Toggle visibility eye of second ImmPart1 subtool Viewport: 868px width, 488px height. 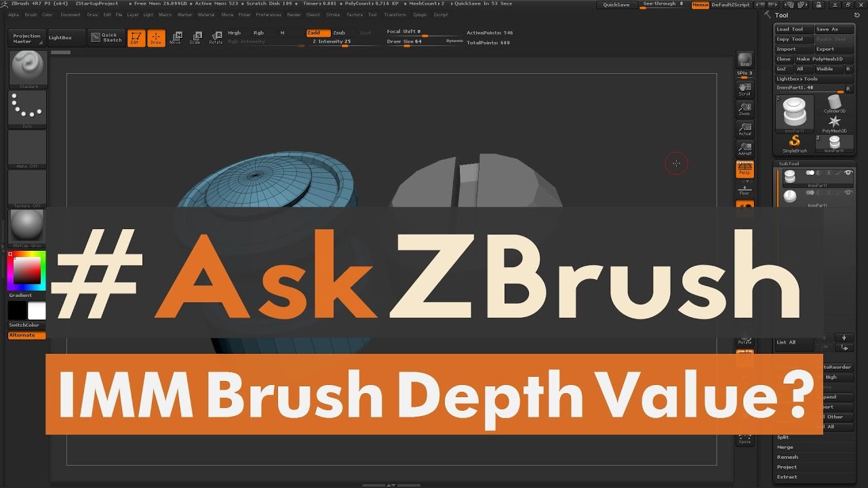point(848,193)
